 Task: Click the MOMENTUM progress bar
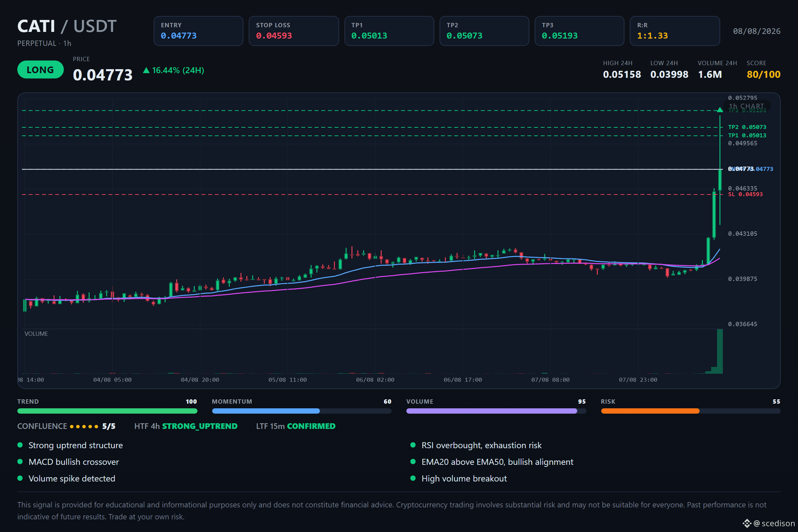coord(302,411)
